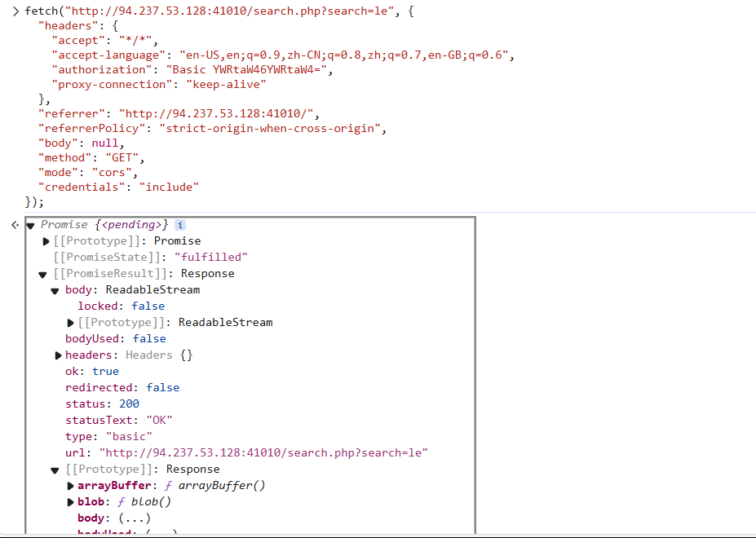Expand the [[Prototype]]: Promise entry
756x538 pixels.
(x=46, y=240)
